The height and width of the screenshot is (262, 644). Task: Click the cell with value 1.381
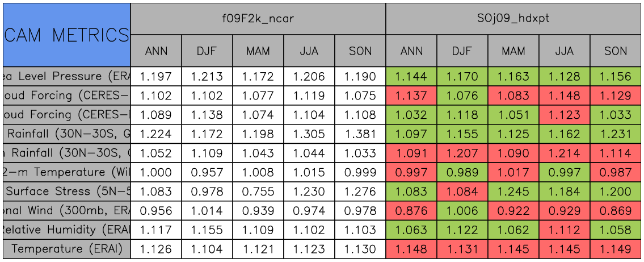tap(360, 134)
